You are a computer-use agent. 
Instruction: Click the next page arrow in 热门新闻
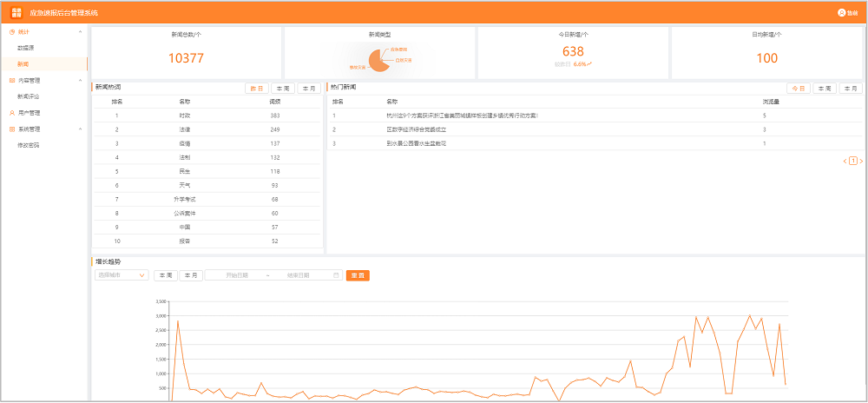click(861, 161)
